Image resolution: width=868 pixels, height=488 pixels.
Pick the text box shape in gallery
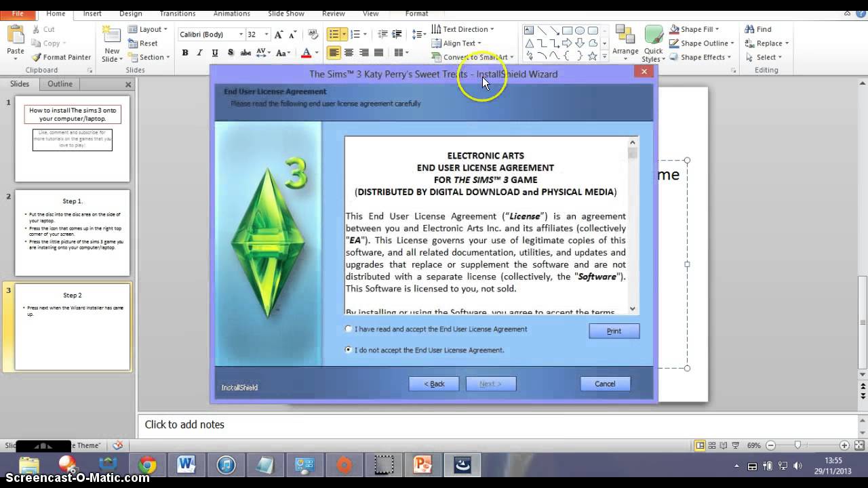click(x=529, y=30)
